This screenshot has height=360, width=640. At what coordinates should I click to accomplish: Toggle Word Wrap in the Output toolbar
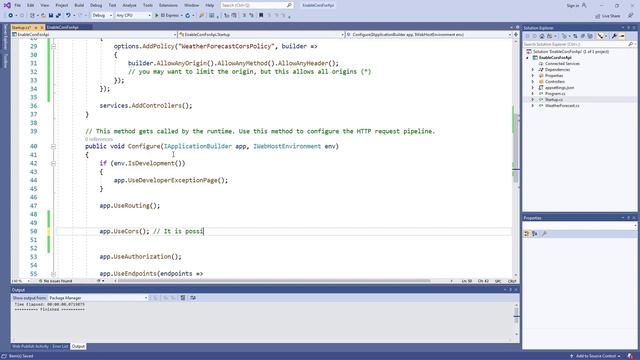coord(193,298)
